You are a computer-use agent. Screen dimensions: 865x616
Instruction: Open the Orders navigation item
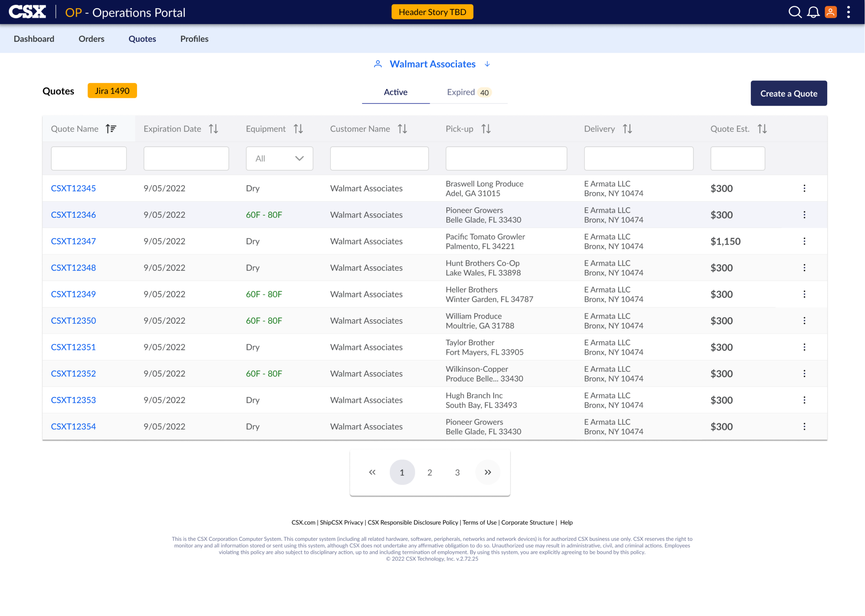[91, 39]
